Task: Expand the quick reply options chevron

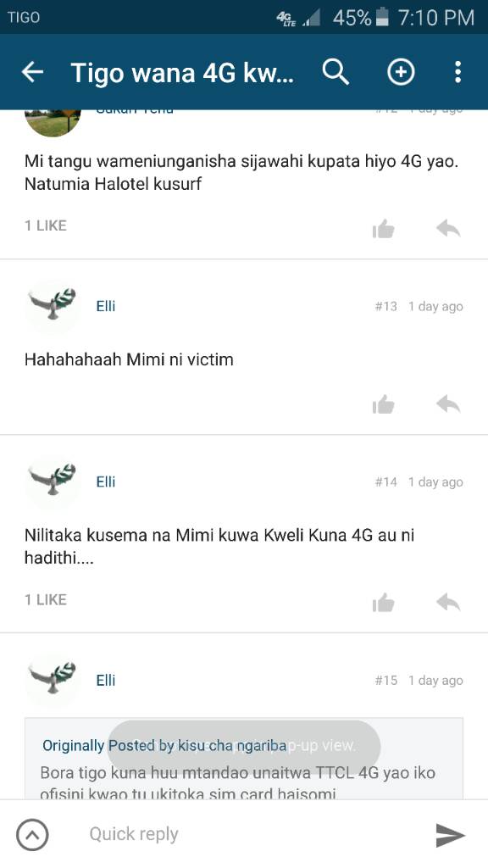Action: tap(33, 835)
